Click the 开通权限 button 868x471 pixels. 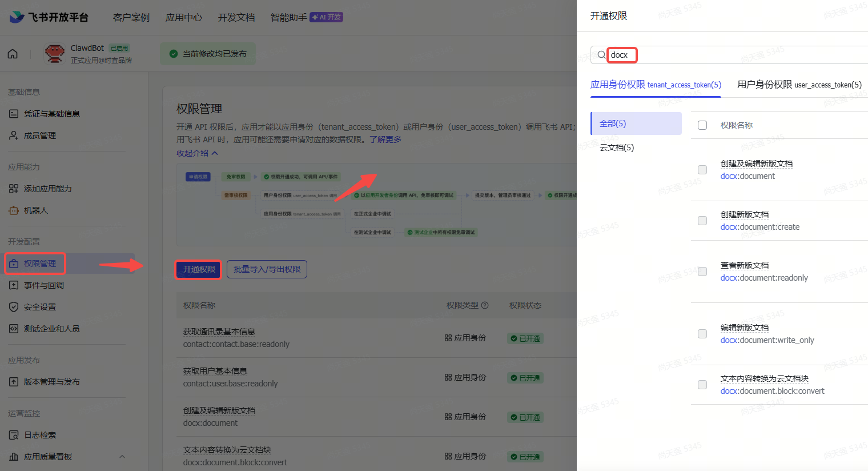199,269
